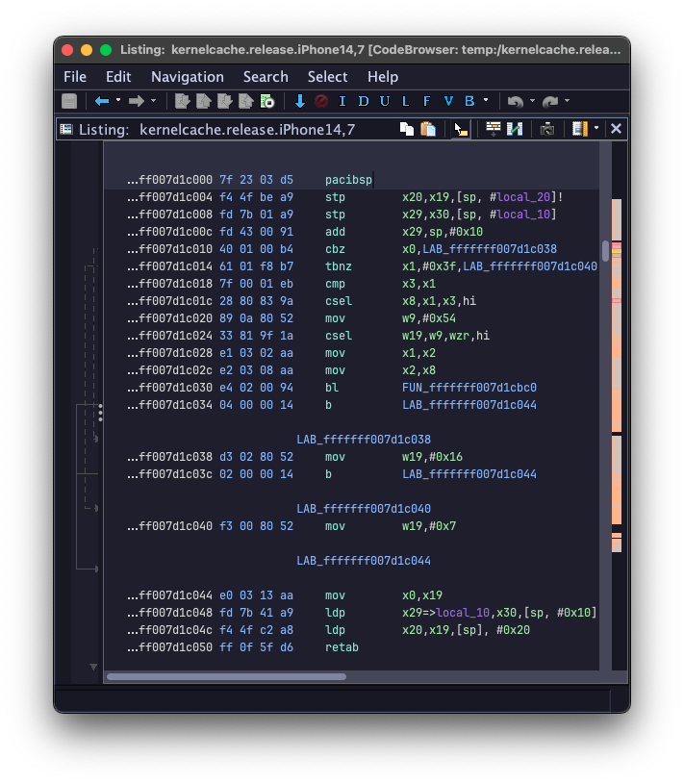The image size is (684, 784).
Task: Open the back arrow history dropdown
Action: coord(119,101)
